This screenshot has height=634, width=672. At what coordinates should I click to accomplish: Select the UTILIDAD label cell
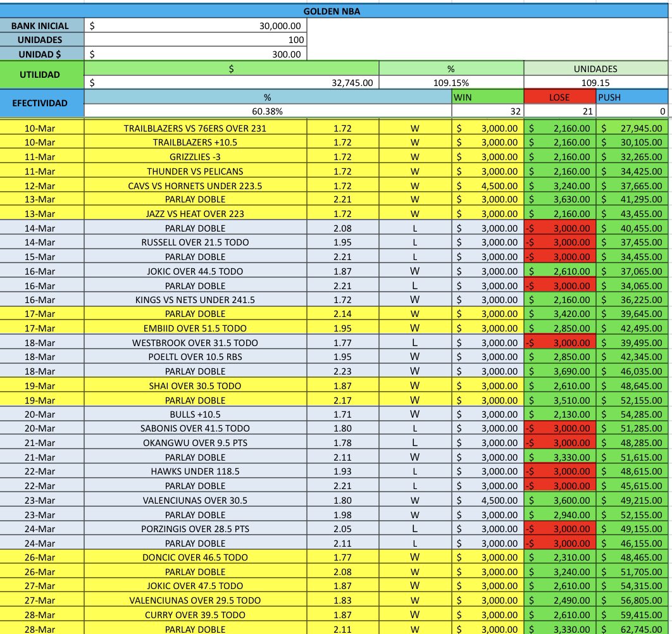[x=42, y=75]
